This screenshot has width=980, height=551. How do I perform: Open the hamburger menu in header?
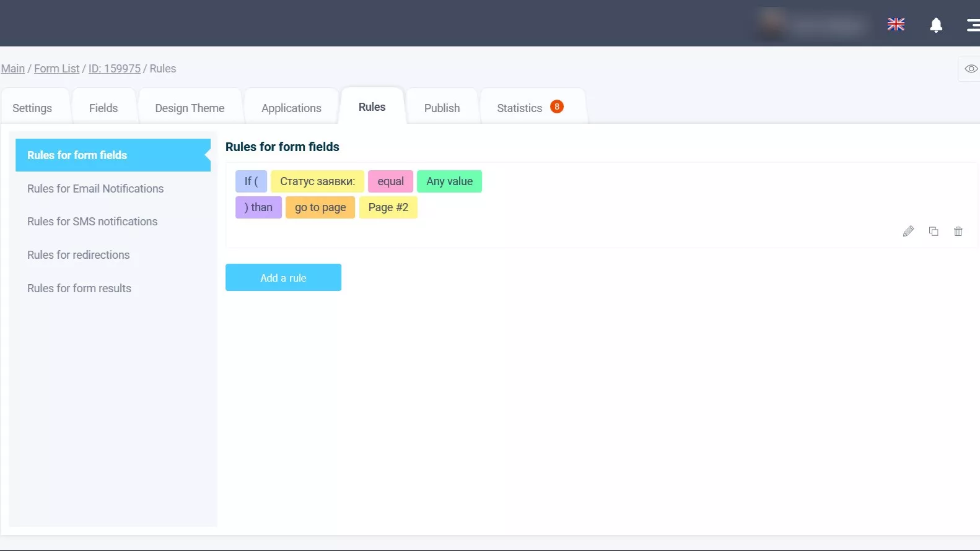(973, 25)
